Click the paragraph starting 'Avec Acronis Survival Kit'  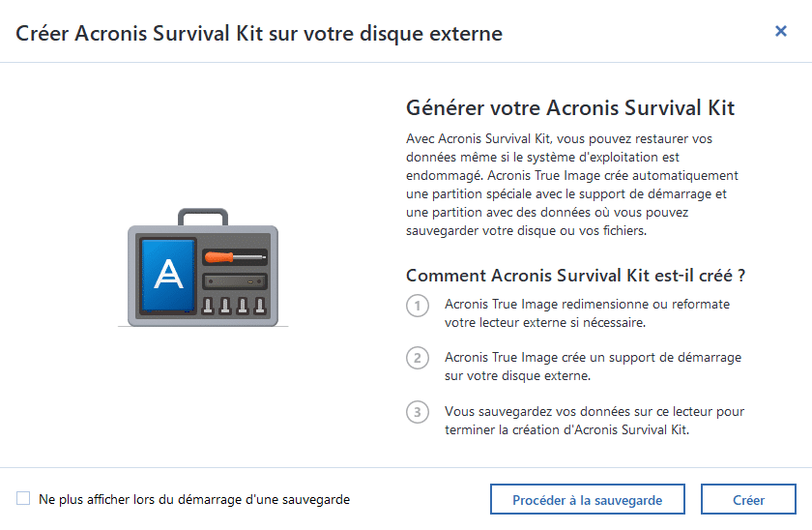pos(575,185)
